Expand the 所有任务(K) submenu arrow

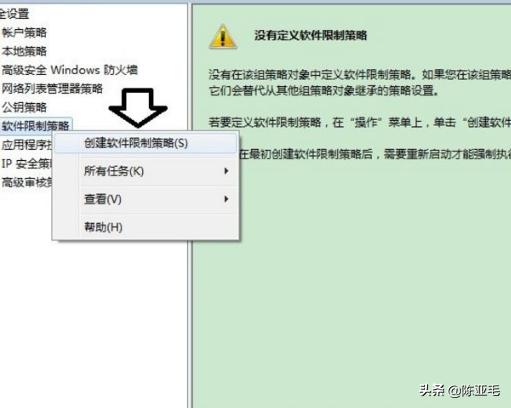(226, 171)
